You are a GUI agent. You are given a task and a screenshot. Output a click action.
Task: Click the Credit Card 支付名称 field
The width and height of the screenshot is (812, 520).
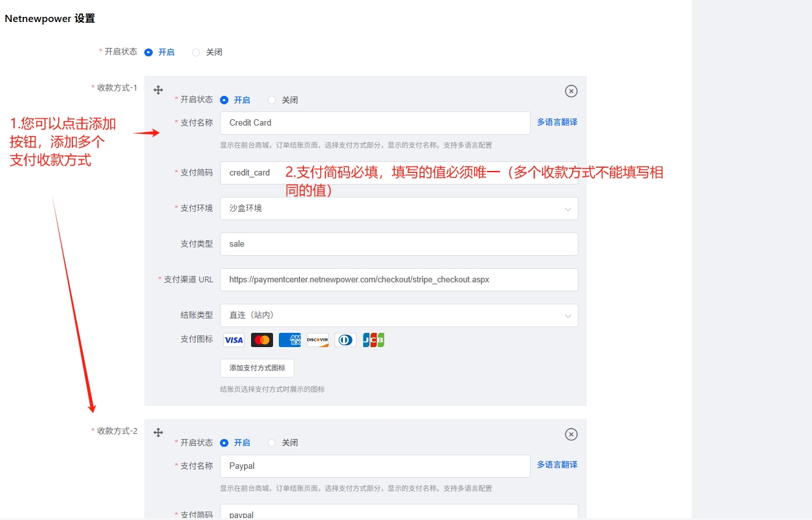pyautogui.click(x=375, y=123)
